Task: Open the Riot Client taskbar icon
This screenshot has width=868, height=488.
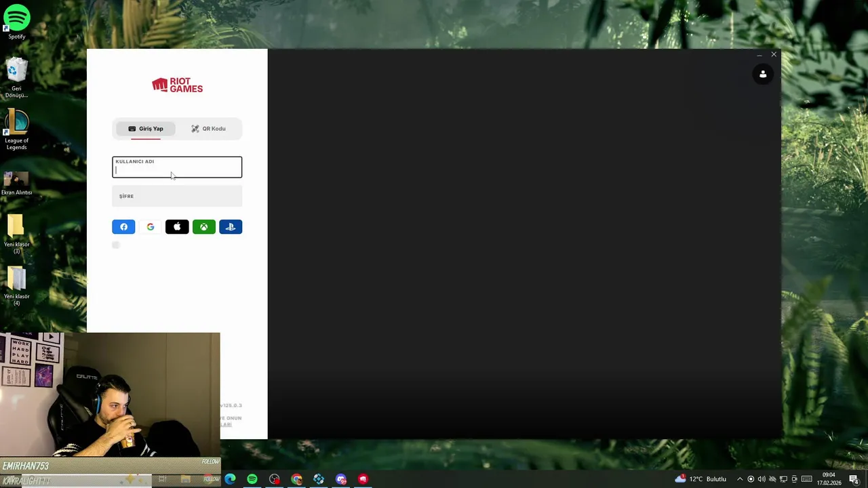Action: pos(363,479)
